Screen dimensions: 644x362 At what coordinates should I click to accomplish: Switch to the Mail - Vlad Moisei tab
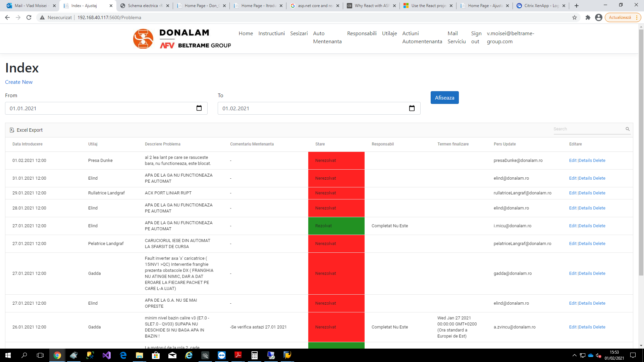click(31, 6)
